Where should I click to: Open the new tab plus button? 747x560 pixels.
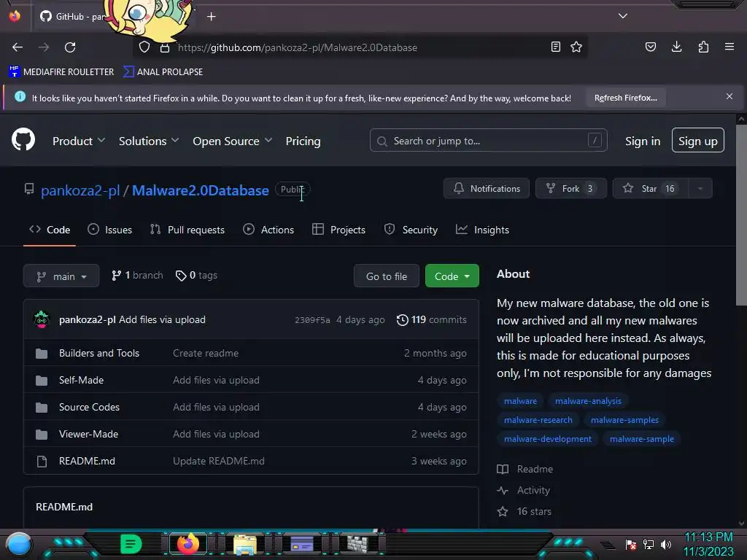coord(212,17)
